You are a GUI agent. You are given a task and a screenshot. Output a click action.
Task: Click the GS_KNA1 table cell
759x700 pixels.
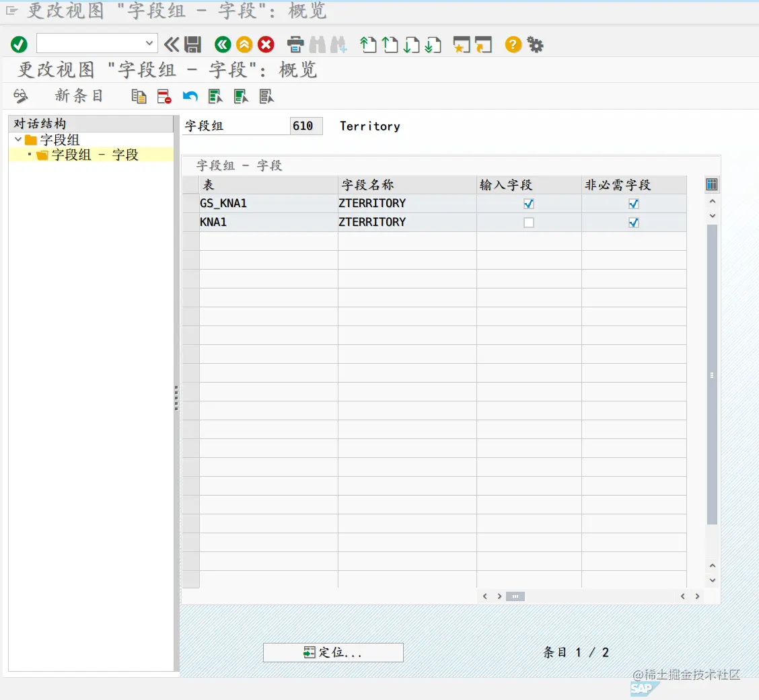[x=268, y=204]
